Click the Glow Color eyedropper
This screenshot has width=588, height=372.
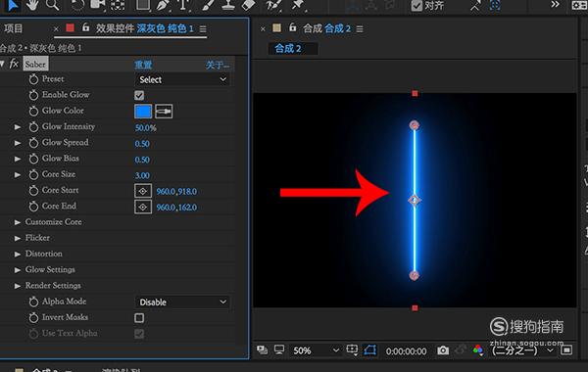[x=164, y=112]
